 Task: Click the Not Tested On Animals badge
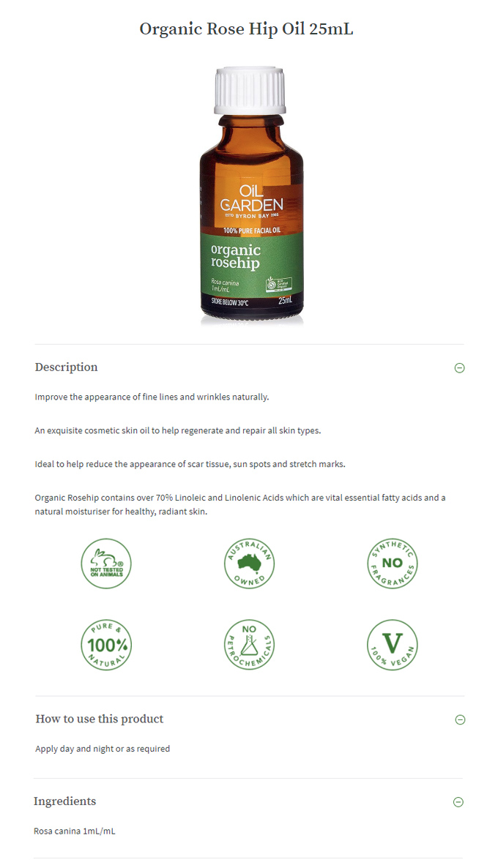click(x=106, y=564)
